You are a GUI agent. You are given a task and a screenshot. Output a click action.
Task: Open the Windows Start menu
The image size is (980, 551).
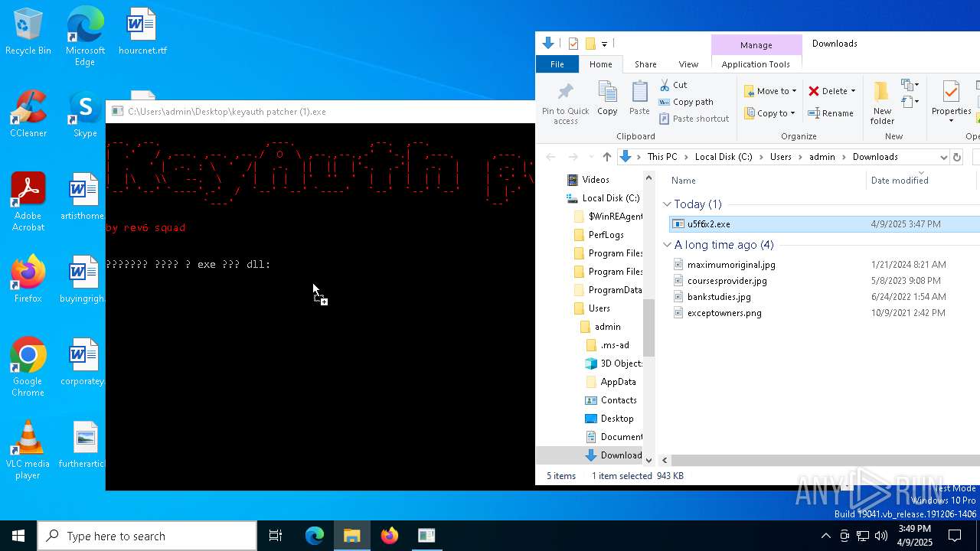[x=18, y=536]
